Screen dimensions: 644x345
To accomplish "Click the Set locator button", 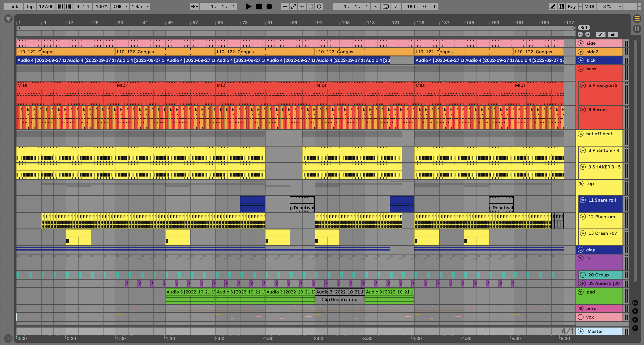I will [x=584, y=28].
